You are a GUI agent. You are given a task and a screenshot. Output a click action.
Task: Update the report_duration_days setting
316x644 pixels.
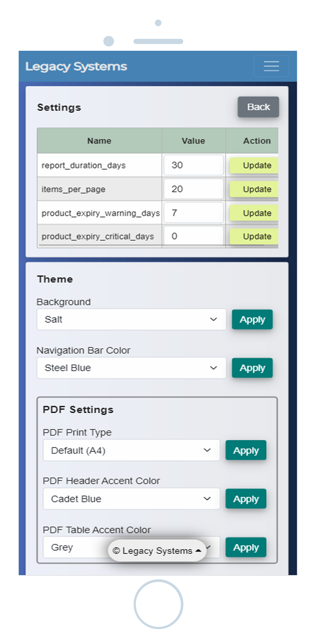point(254,165)
